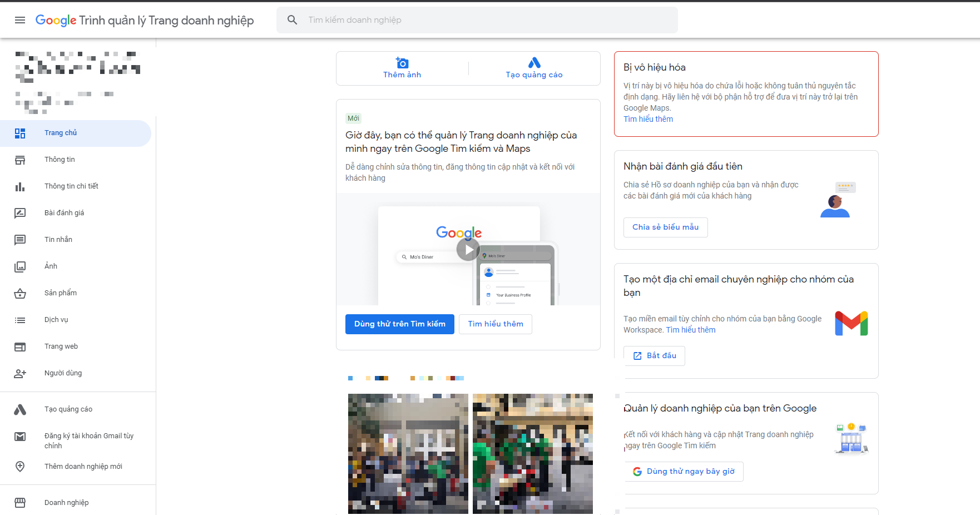Screen dimensions: 980x515
Task: Click the Thêm ảnh camera icon
Action: tap(402, 62)
